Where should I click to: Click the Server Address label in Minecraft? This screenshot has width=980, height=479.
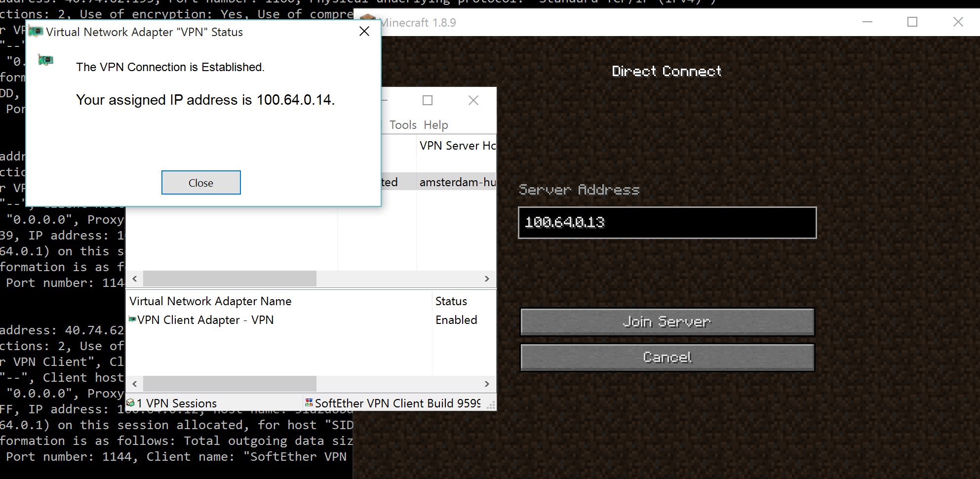pyautogui.click(x=579, y=190)
